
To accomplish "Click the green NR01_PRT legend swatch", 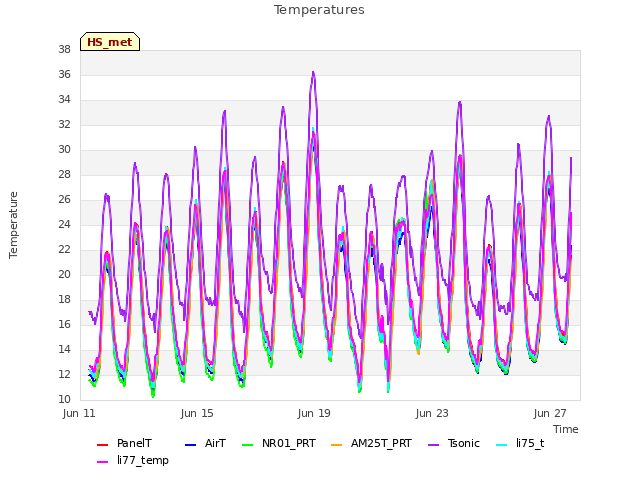I will tap(248, 444).
